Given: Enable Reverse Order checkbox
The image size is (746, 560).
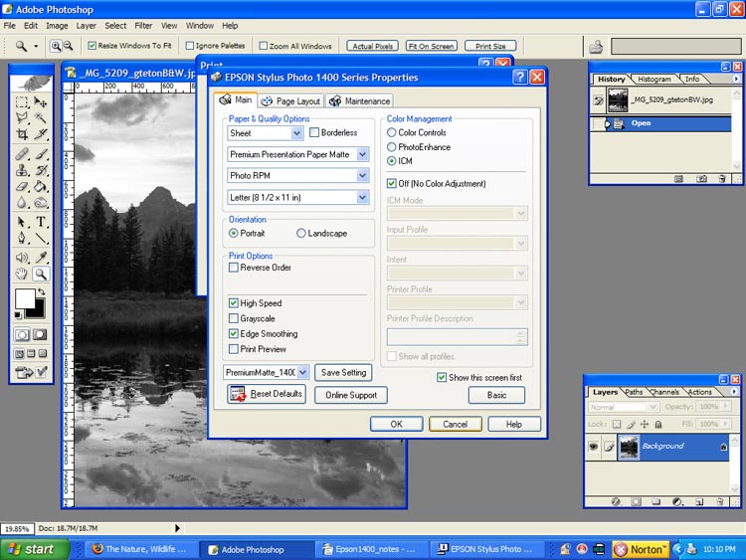Looking at the screenshot, I should [234, 268].
